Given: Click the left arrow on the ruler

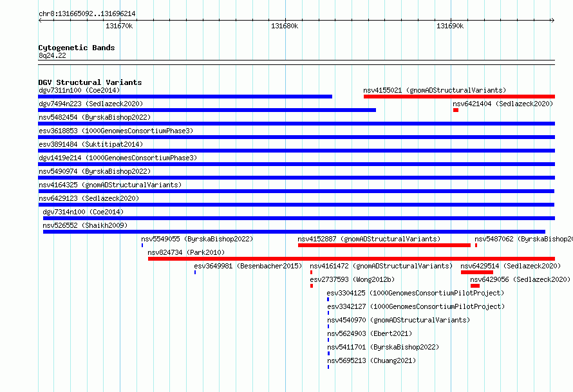Looking at the screenshot, I should pos(40,20).
